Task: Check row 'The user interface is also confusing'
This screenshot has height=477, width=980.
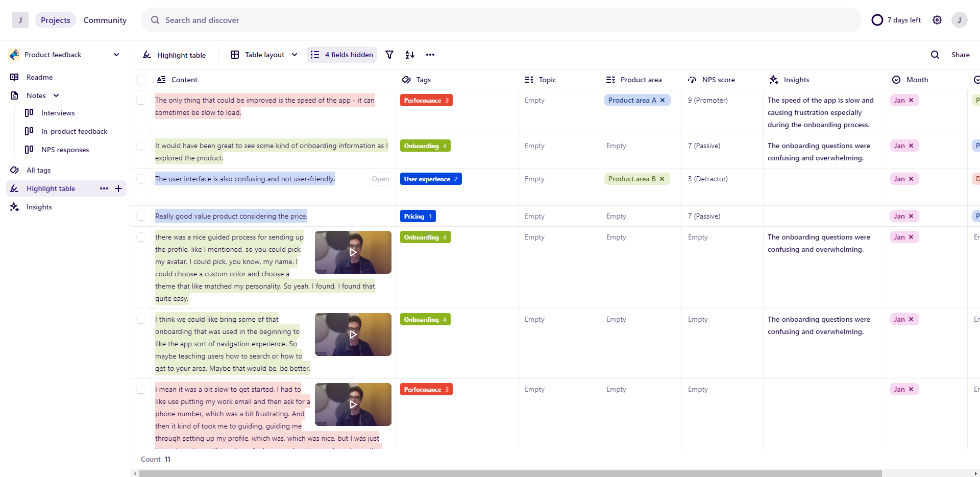Action: [141, 179]
